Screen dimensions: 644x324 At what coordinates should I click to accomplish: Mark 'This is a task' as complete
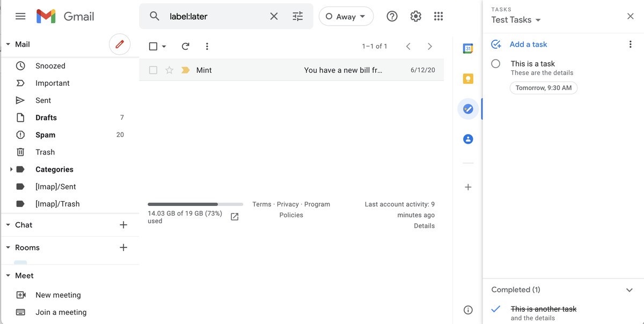click(496, 64)
